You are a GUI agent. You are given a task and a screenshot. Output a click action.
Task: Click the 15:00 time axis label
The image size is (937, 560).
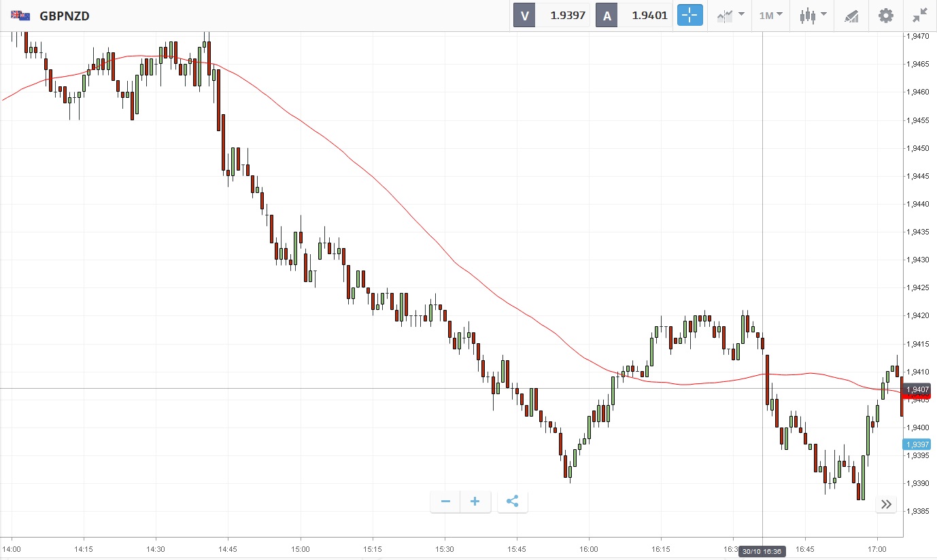(300, 548)
